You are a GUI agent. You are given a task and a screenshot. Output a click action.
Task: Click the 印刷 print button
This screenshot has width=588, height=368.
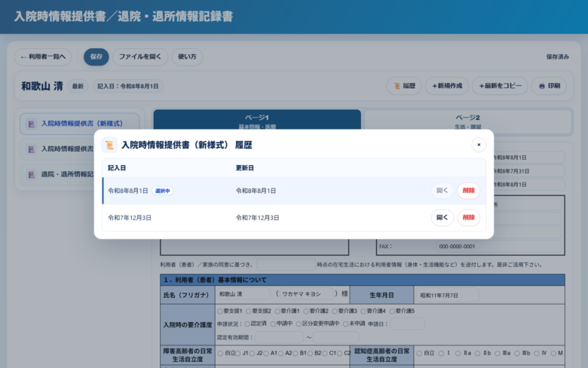coord(549,86)
